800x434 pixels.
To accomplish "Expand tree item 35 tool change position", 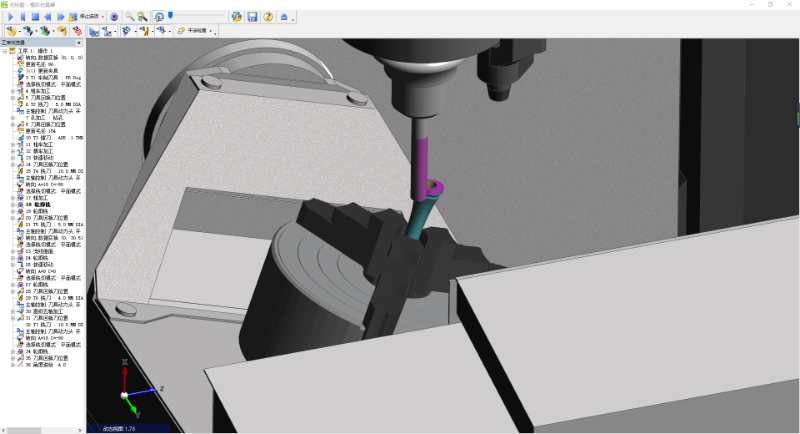I will (13, 359).
